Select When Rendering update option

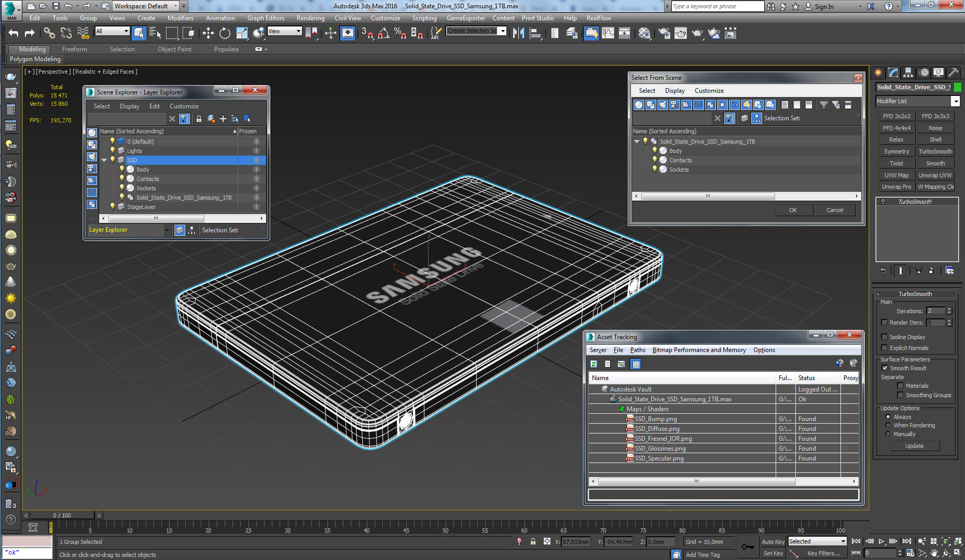point(888,425)
